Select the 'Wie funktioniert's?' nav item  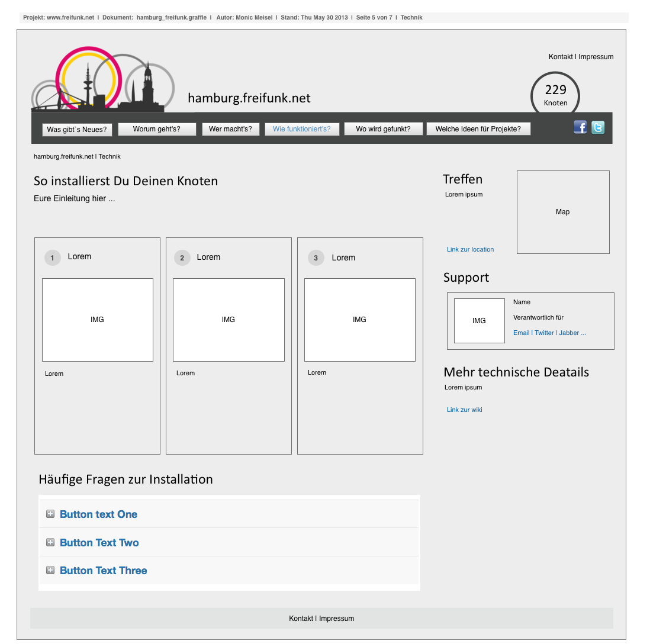tap(302, 129)
